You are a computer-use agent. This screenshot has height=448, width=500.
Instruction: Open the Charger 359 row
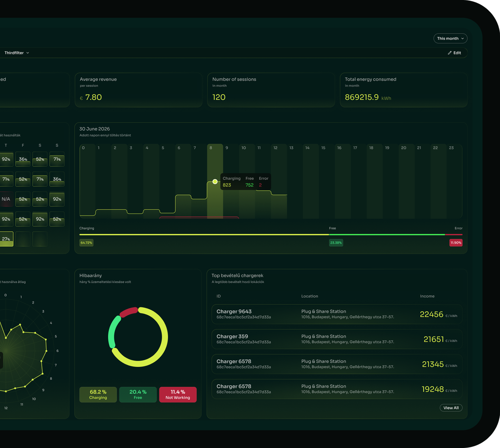337,339
